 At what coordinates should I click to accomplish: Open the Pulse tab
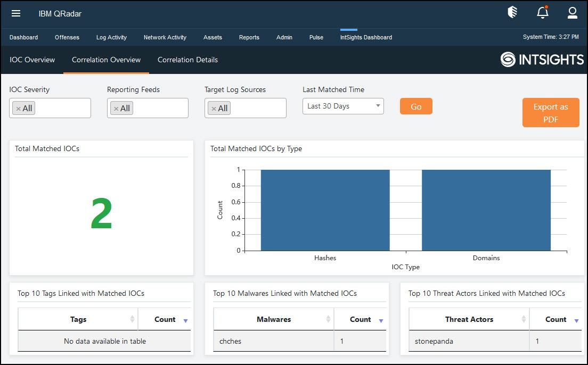(316, 37)
